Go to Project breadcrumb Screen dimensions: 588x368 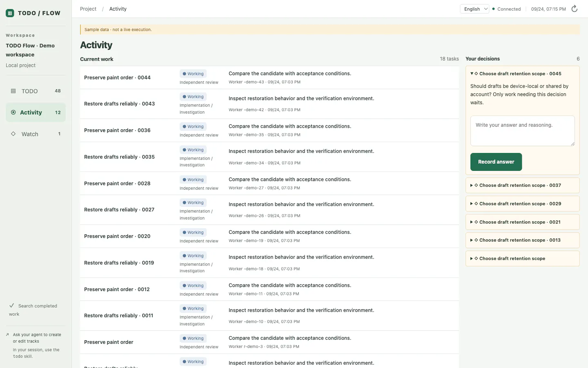[x=88, y=9]
